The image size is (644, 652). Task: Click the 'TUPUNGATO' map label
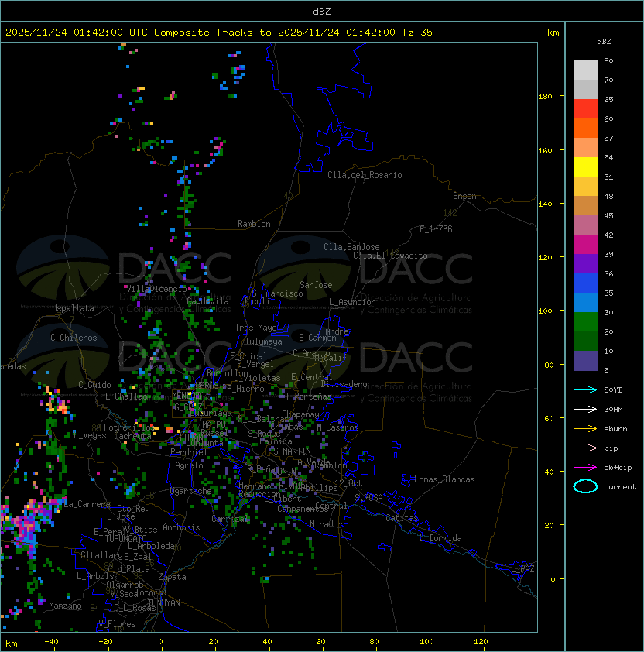tap(125, 538)
